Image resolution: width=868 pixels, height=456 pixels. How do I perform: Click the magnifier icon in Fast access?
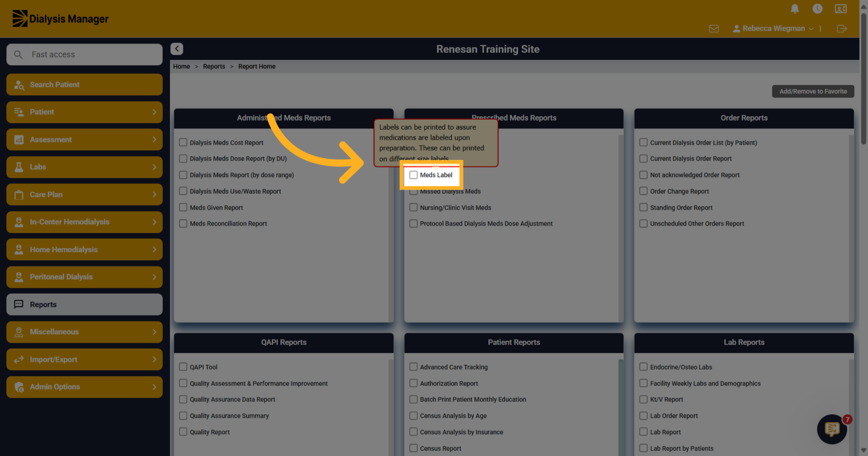(x=18, y=55)
